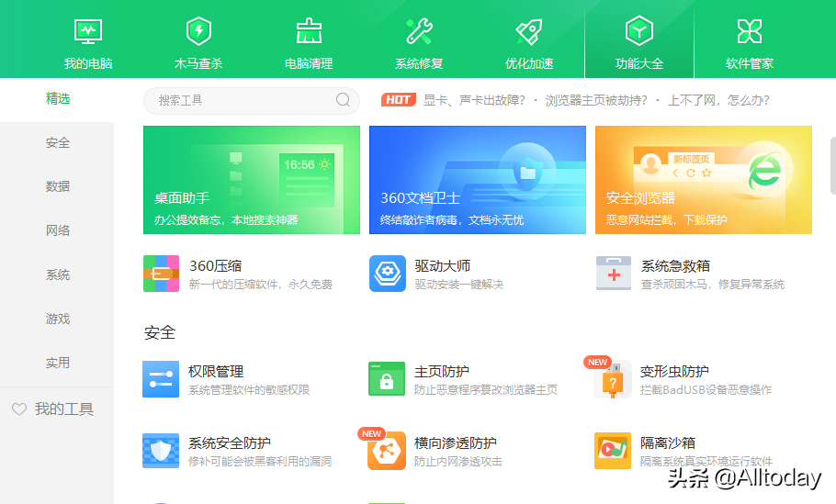Click description 防止内网渗透攻击
This screenshot has width=836, height=504.
[x=458, y=462]
